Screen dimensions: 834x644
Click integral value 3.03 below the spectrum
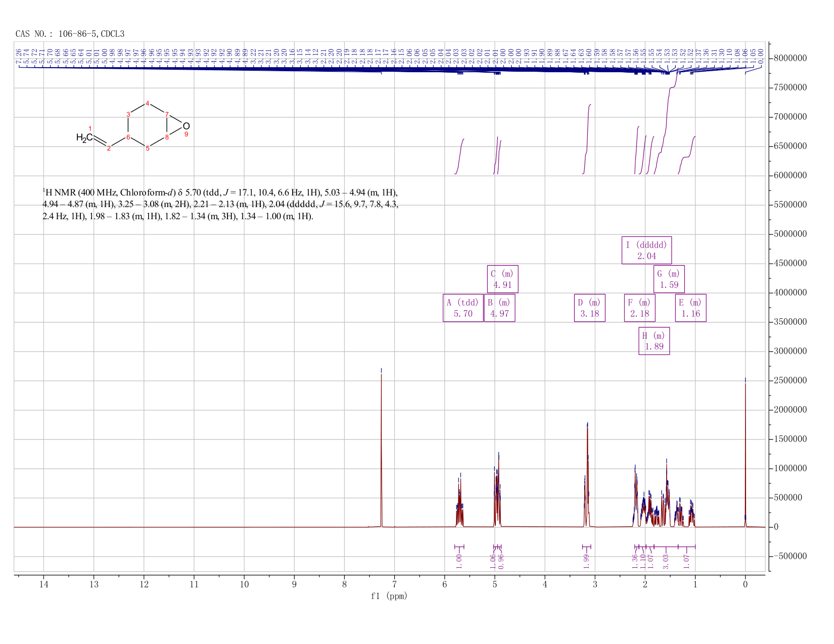coord(666,561)
